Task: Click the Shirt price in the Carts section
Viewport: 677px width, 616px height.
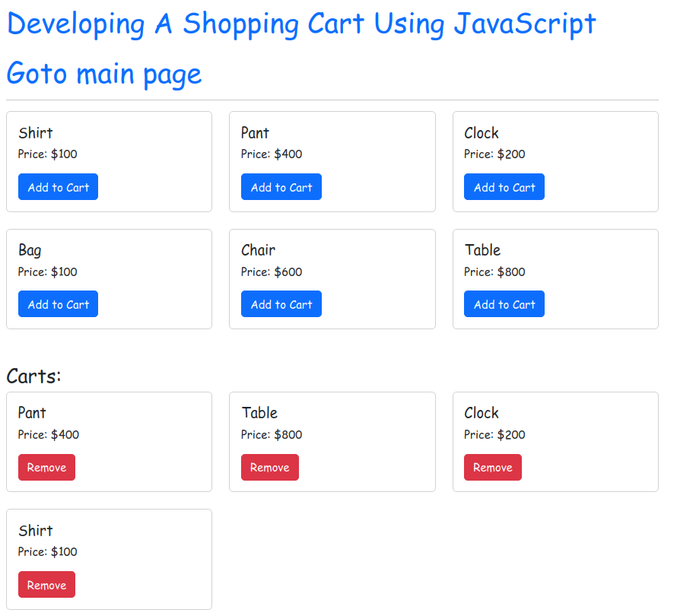Action: click(x=47, y=552)
